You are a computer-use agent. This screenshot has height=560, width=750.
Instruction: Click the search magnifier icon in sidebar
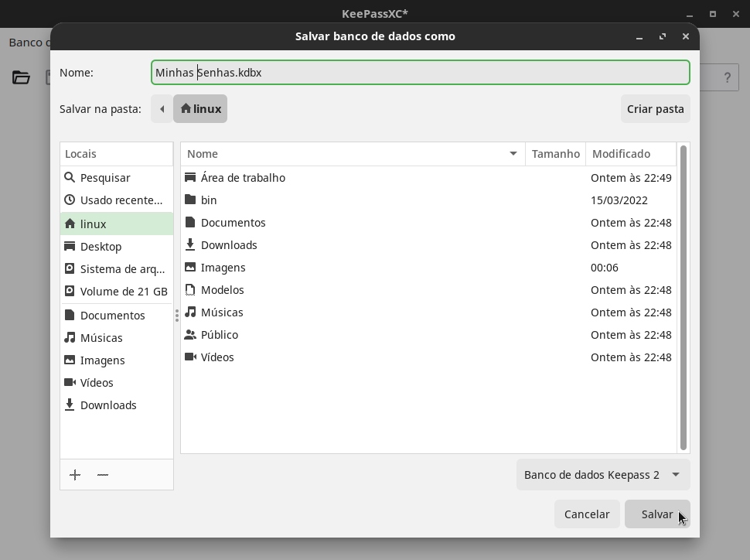click(x=70, y=178)
